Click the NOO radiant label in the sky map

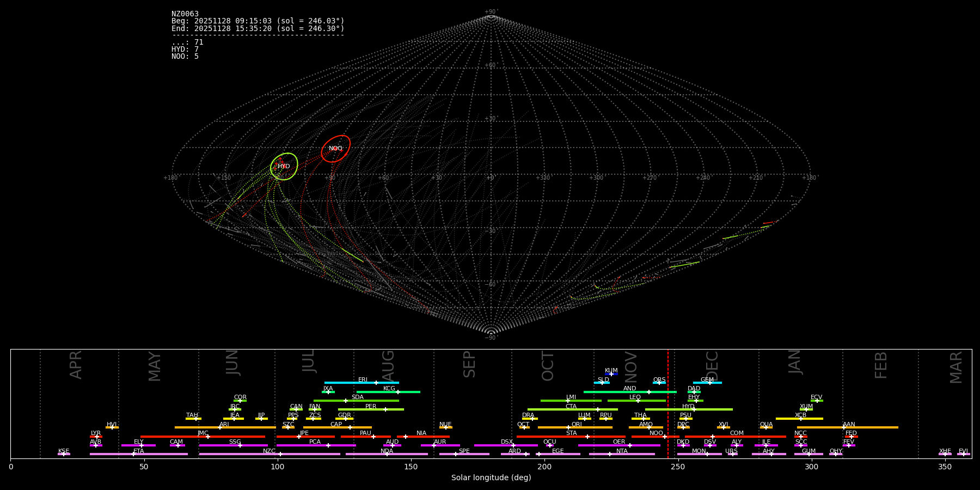(335, 149)
